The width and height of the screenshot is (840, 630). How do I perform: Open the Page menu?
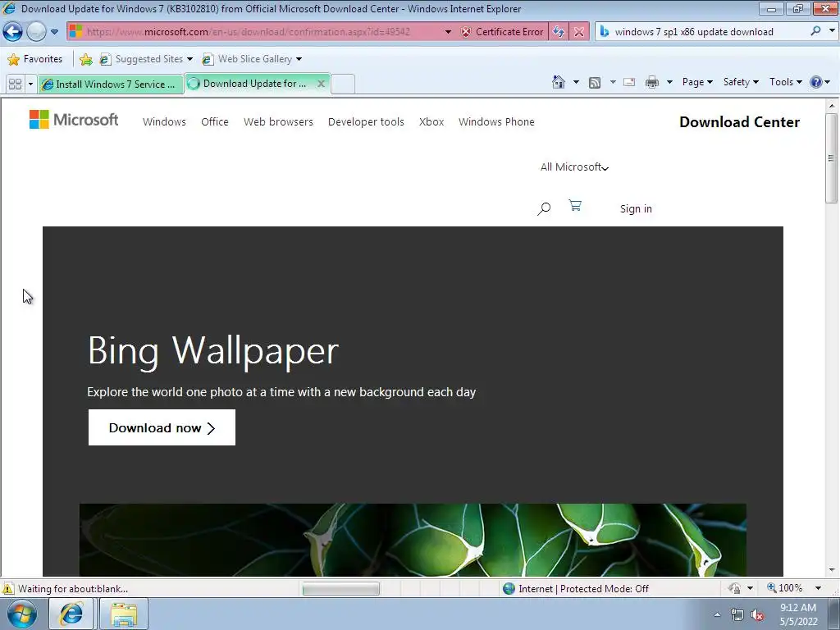697,82
